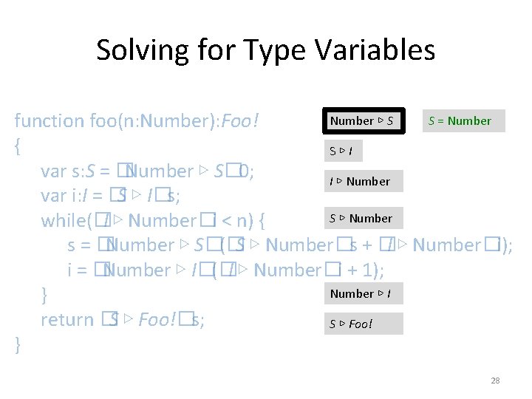Select the S ▷ Number constraint box
The height and width of the screenshot is (399, 532).
click(361, 219)
